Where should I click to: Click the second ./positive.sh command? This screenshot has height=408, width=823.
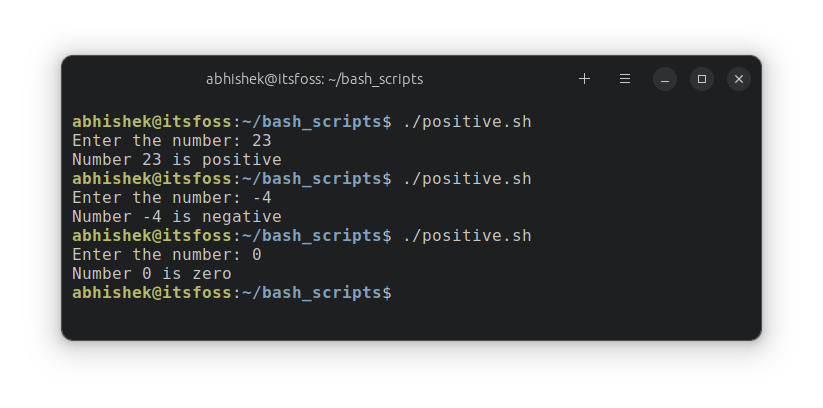tap(466, 179)
